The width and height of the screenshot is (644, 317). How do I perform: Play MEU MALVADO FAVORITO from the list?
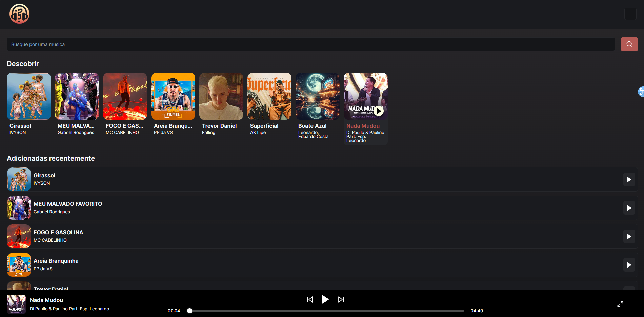629,208
